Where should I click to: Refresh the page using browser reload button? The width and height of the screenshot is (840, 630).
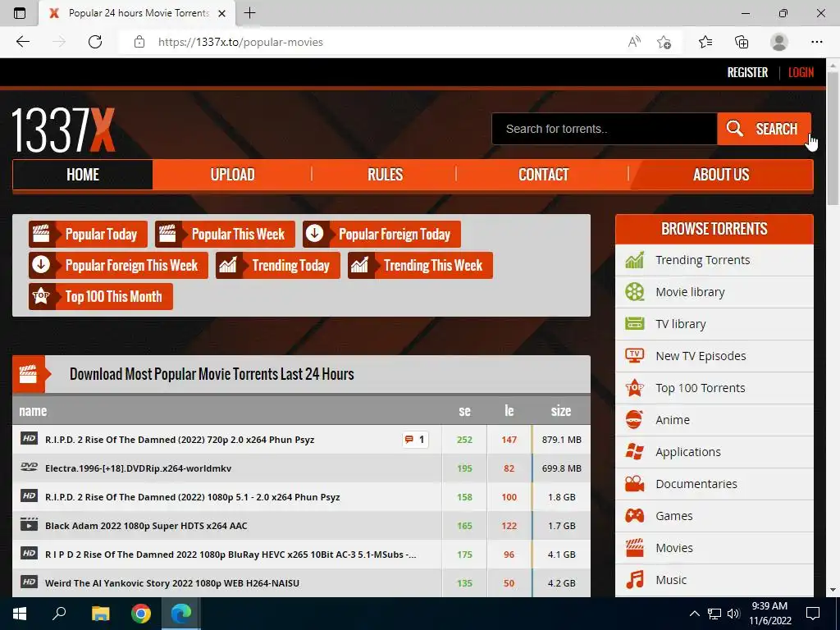[x=95, y=42]
